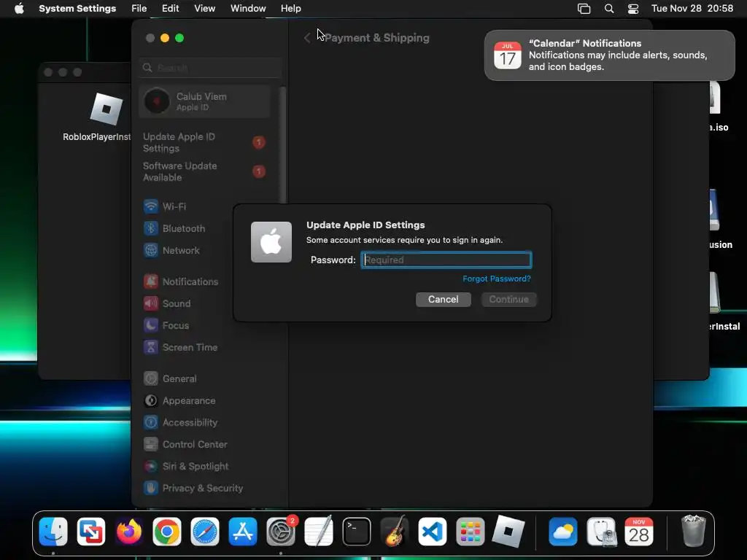Screen dimensions: 747x560
Task: Open the System Settings menu
Action: pyautogui.click(x=77, y=9)
